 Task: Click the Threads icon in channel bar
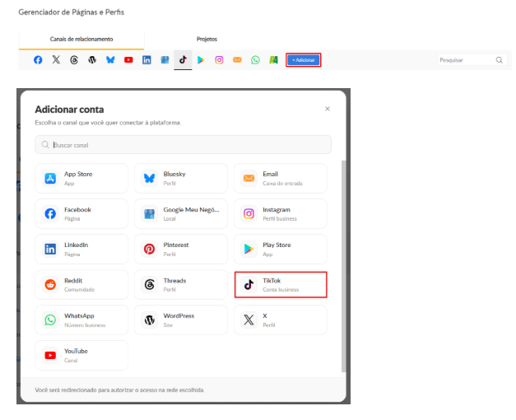74,60
